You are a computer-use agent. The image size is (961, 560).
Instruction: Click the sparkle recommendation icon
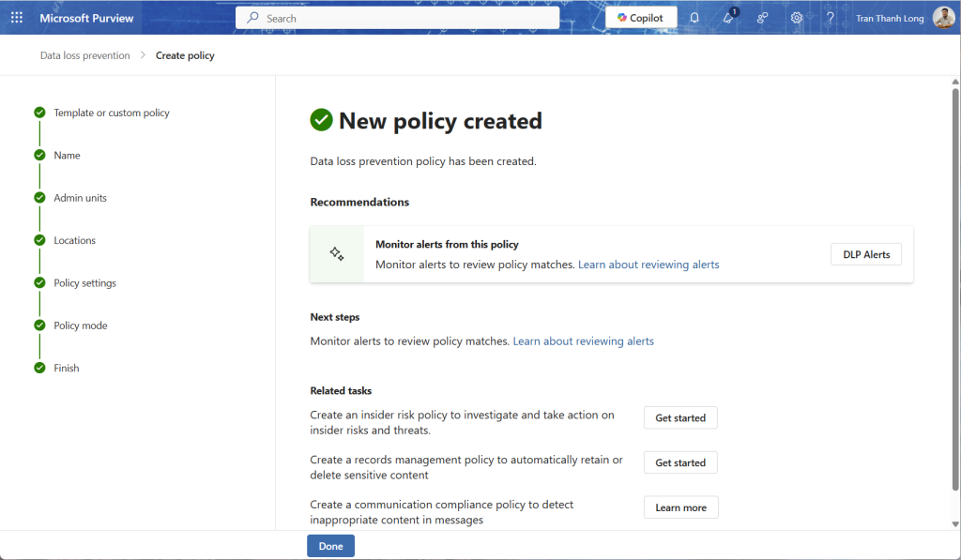click(x=337, y=254)
